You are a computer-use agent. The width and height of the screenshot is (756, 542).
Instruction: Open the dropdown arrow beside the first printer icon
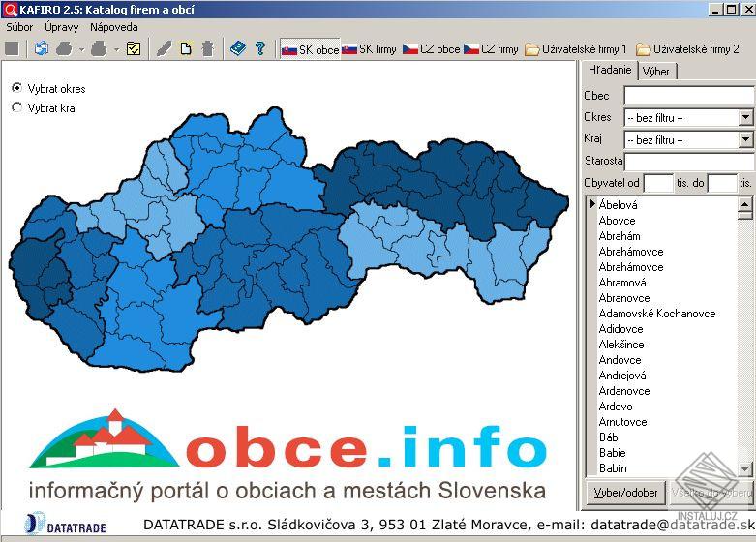coord(81,49)
